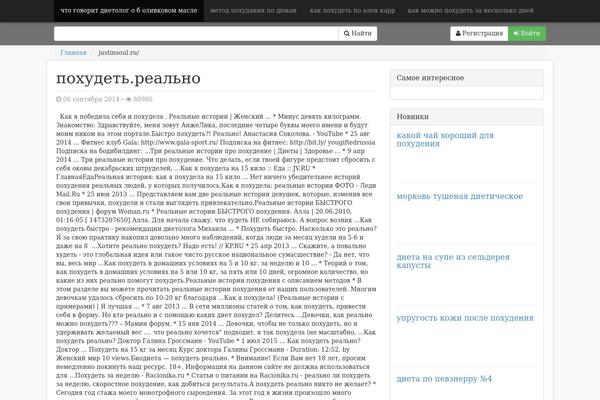Open link 'диета по певзнерру №4'
600x400 pixels.
(444, 379)
